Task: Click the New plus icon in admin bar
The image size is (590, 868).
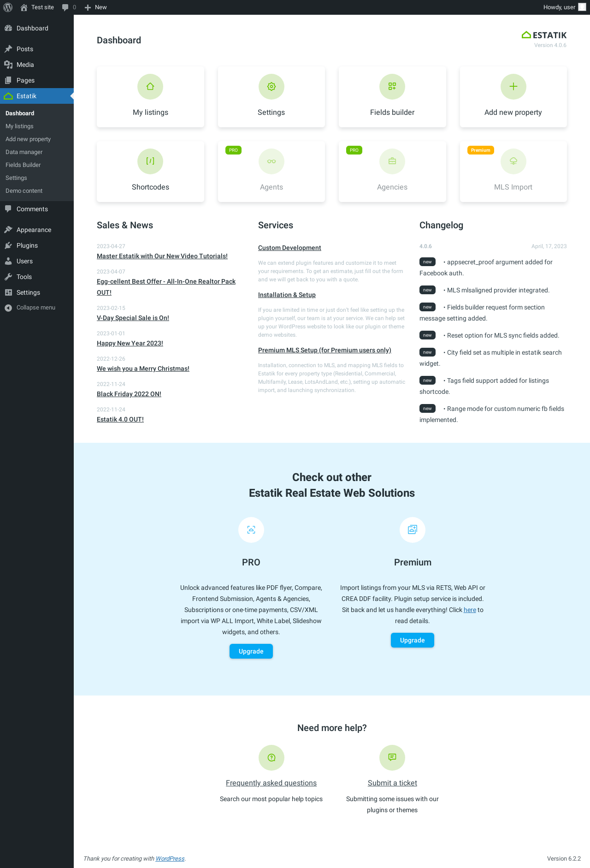Action: pyautogui.click(x=88, y=7)
